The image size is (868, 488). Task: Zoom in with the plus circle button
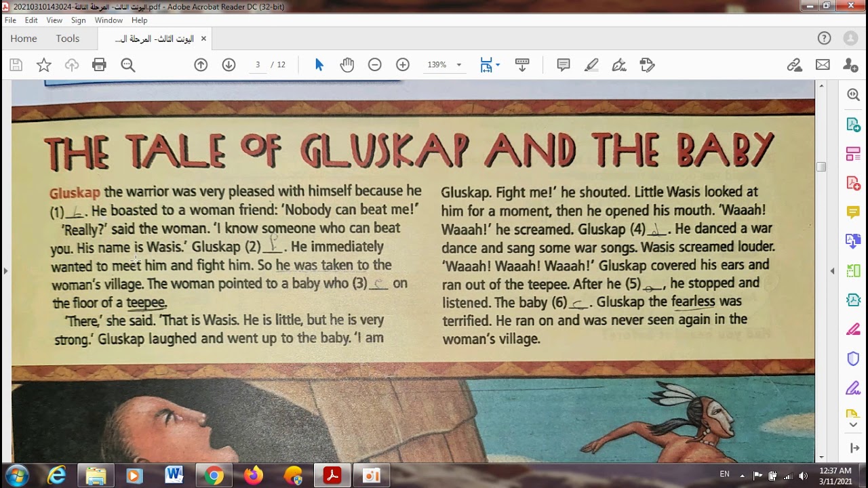pos(403,65)
